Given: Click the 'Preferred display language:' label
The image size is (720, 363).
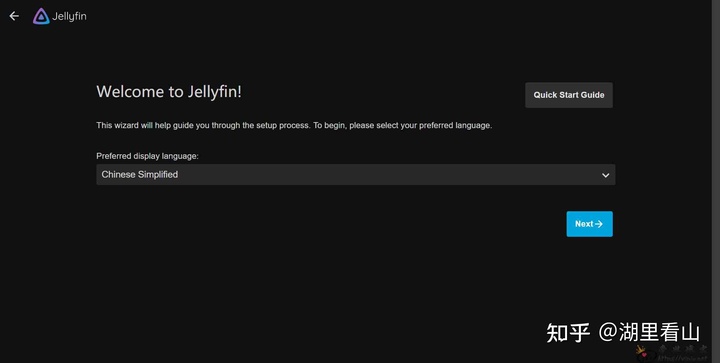Looking at the screenshot, I should (x=147, y=156).
